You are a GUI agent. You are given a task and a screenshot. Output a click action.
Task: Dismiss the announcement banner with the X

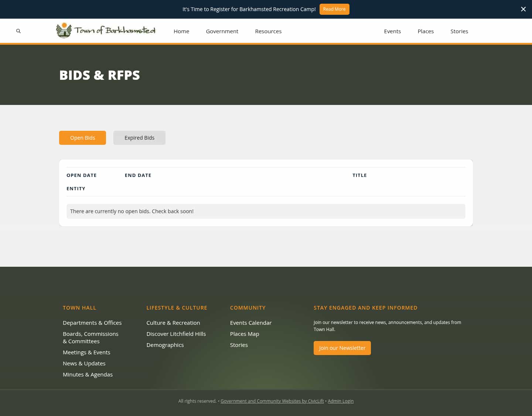523,9
